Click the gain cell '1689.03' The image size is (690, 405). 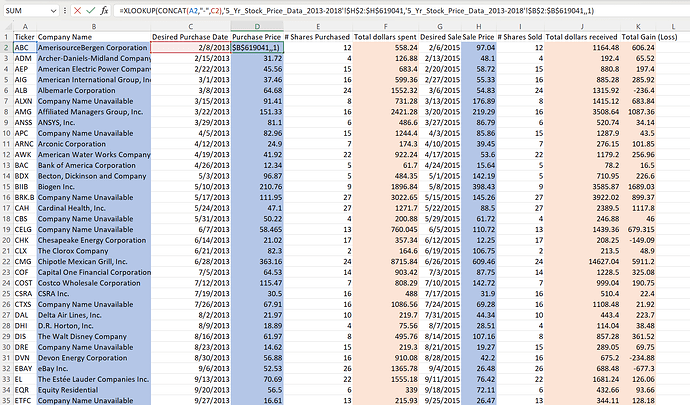[x=638, y=187]
